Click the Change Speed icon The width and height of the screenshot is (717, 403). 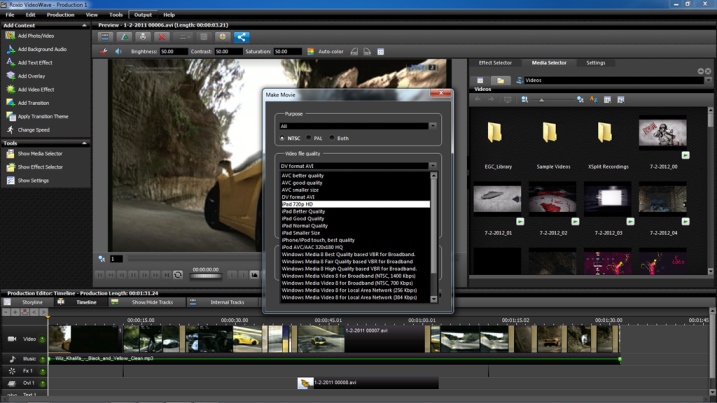pyautogui.click(x=10, y=130)
